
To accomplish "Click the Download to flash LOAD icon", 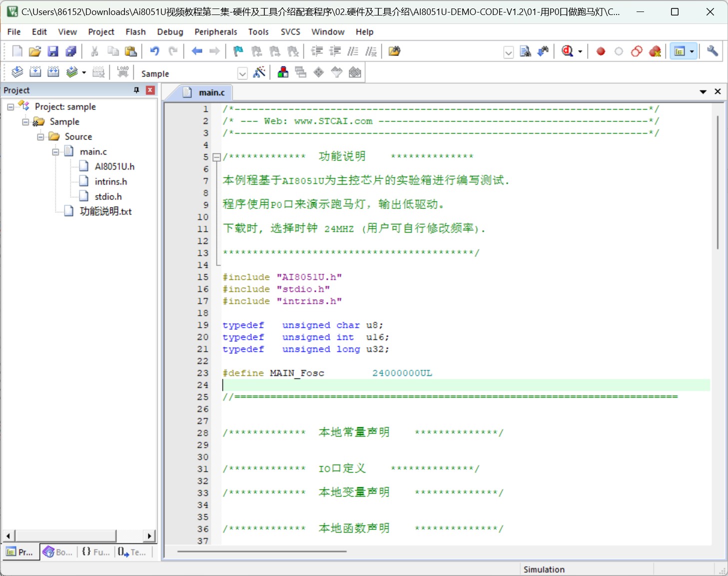I will pyautogui.click(x=122, y=72).
